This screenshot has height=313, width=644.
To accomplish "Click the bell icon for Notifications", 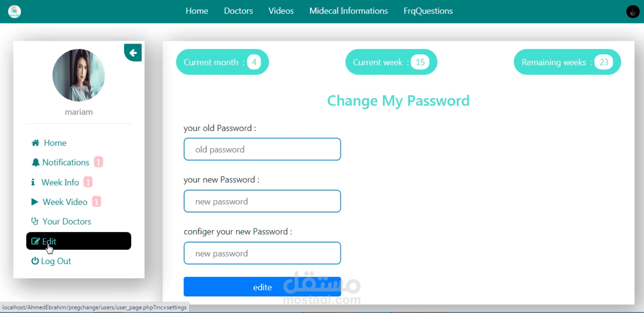I will tap(36, 162).
